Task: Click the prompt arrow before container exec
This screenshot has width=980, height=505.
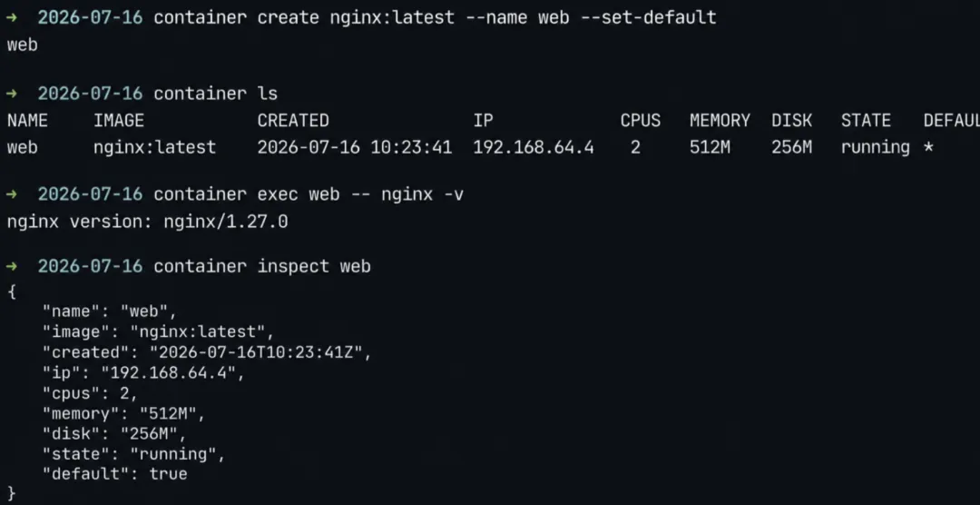Action: [x=13, y=194]
